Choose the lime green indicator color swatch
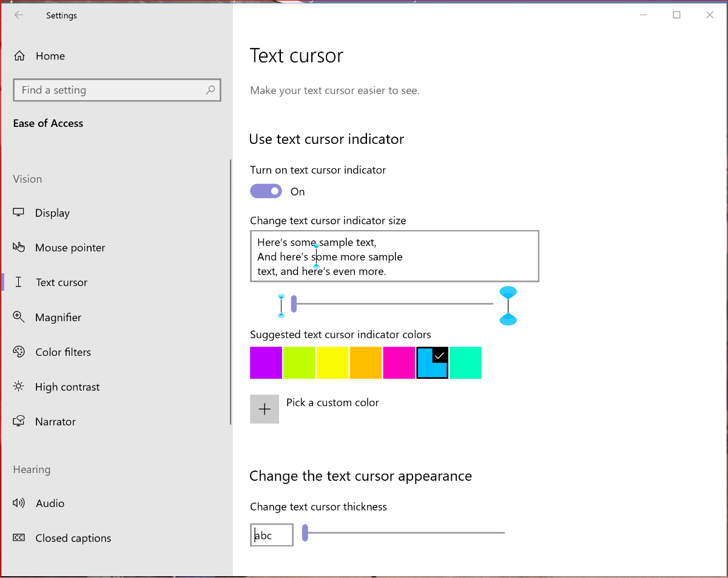 (x=299, y=363)
